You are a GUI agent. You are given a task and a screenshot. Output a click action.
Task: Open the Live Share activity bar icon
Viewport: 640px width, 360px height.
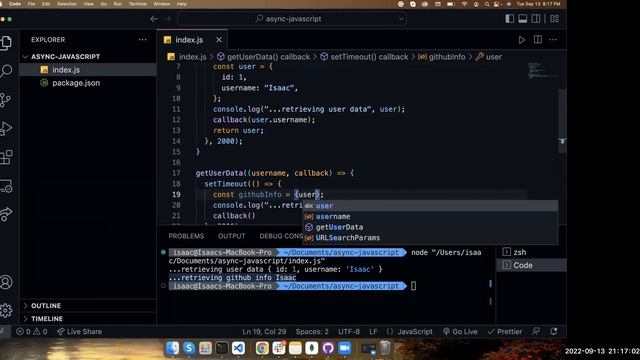click(6, 214)
